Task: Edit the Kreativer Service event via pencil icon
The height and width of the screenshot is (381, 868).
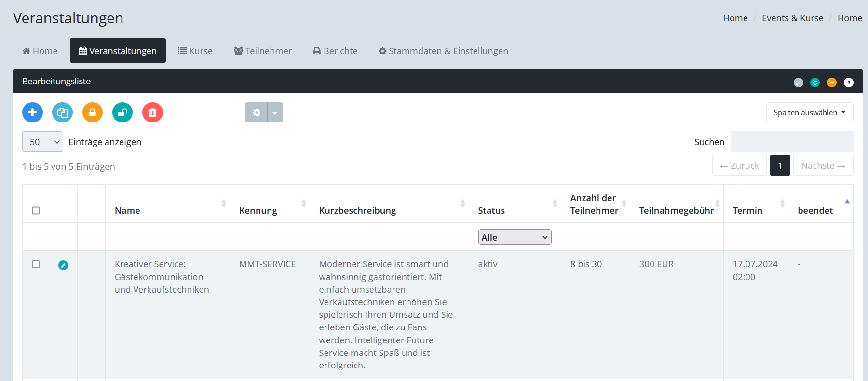Action: pyautogui.click(x=63, y=265)
